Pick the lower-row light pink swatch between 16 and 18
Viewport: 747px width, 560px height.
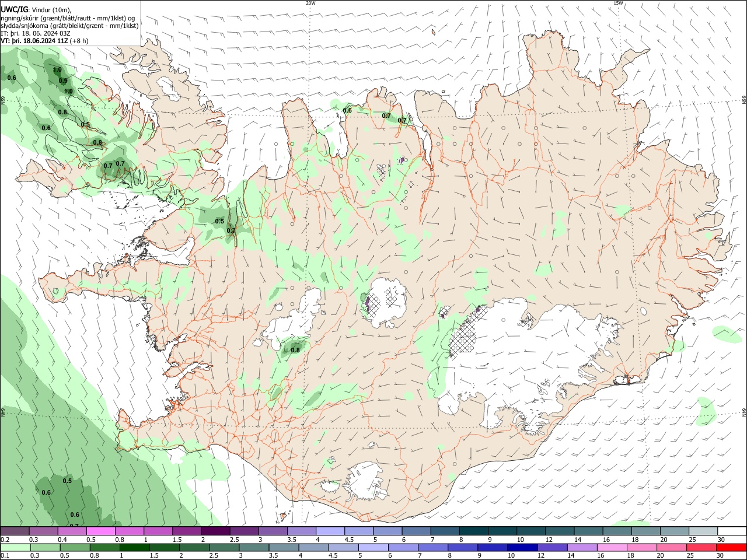click(611, 547)
